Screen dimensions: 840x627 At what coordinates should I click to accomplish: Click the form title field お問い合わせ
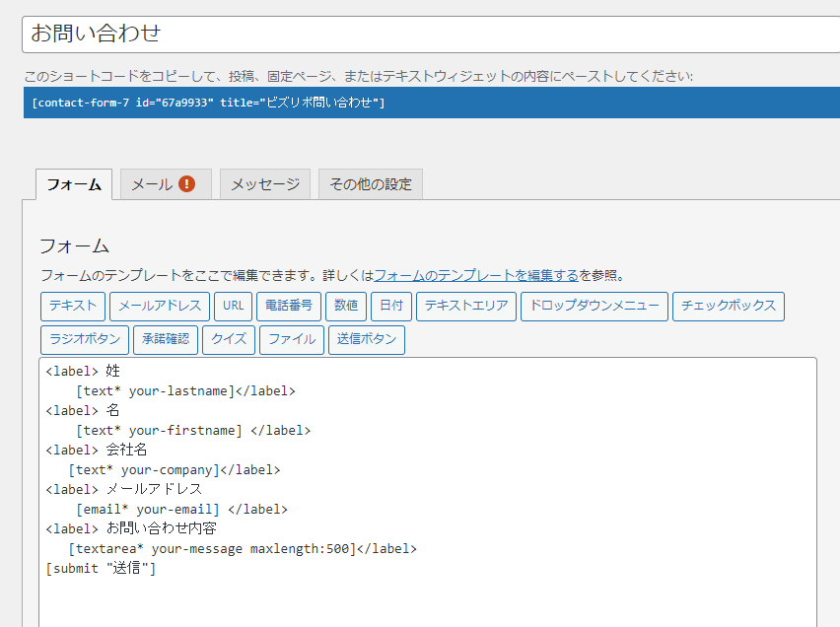(431, 35)
